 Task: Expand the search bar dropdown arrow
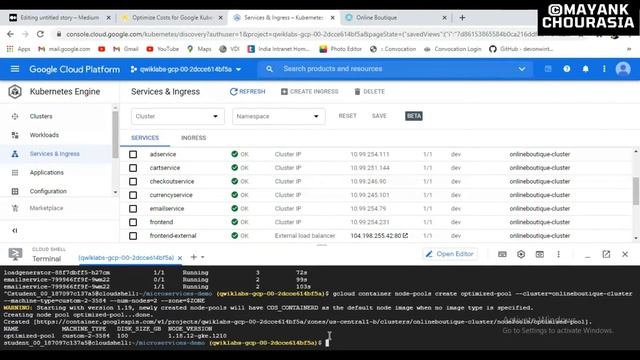(x=522, y=69)
